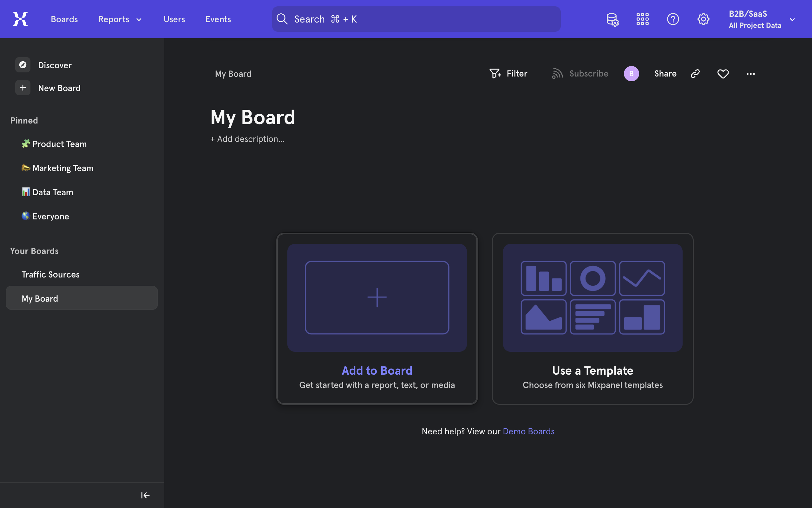
Task: Click the large My Board title
Action: (253, 117)
